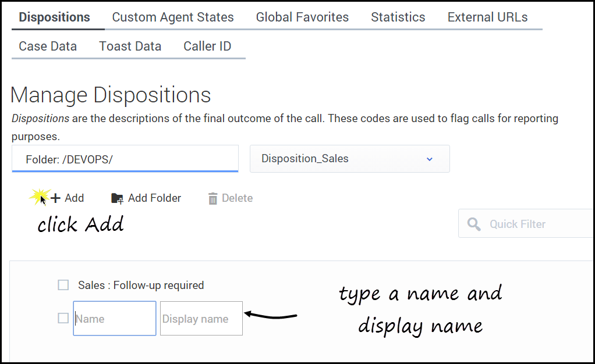Screen dimensions: 595x364
Task: Open the Caller ID tab
Action: point(207,47)
